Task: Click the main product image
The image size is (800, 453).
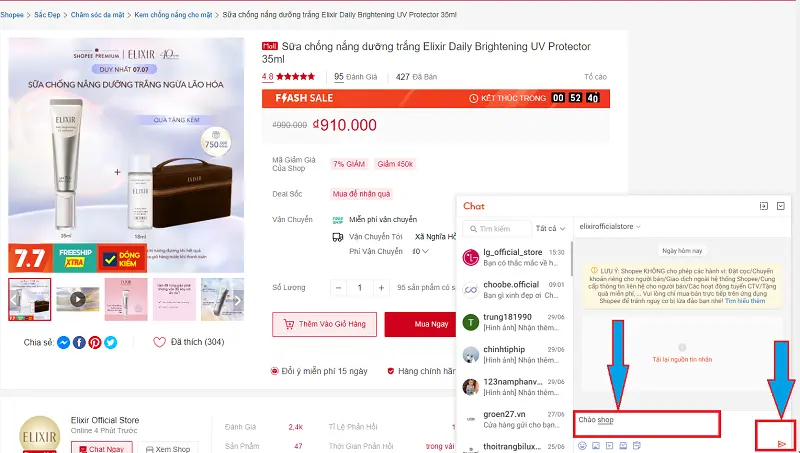Action: 126,155
